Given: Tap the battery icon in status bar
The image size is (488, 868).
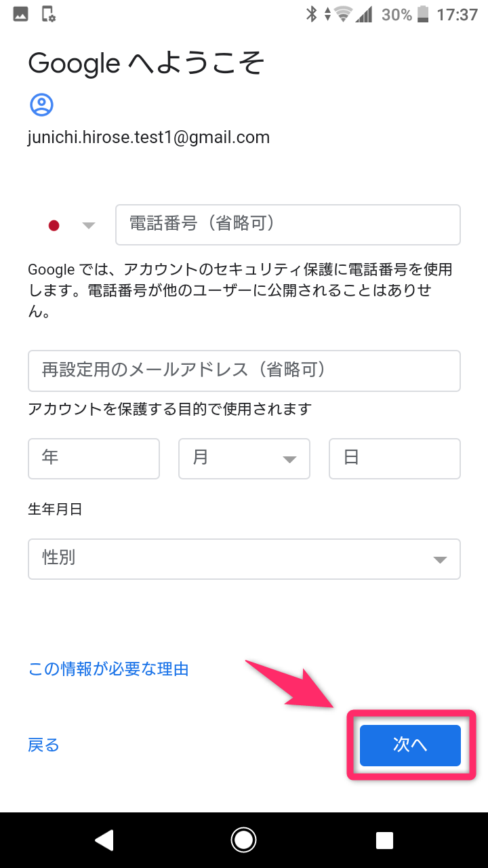Looking at the screenshot, I should 424,14.
